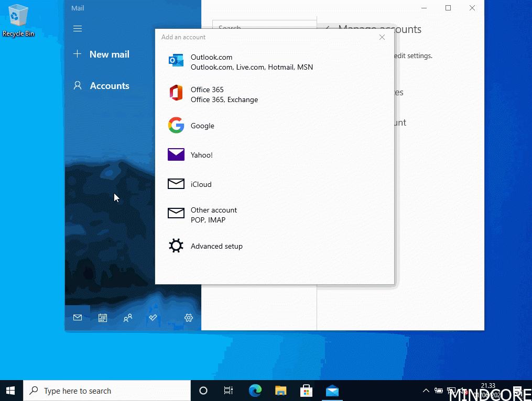Open the To Do checkmark icon

coord(153,318)
